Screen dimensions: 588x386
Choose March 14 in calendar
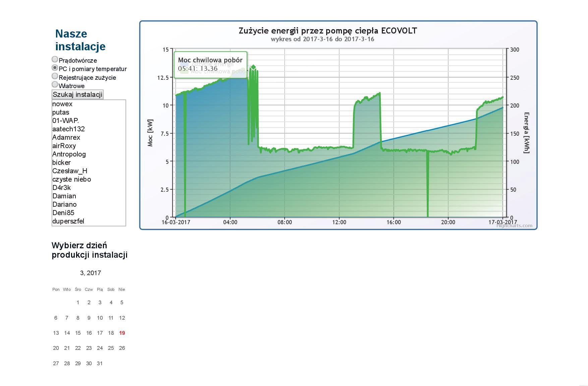tap(67, 333)
